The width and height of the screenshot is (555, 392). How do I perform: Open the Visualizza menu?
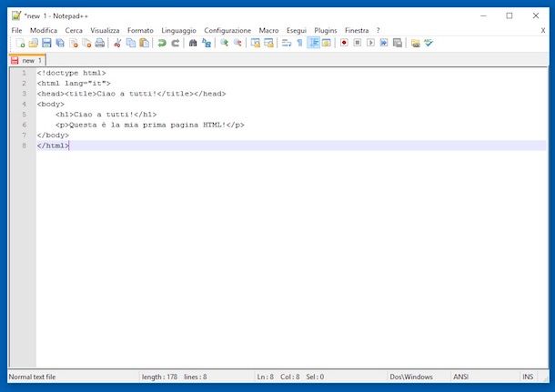click(x=105, y=30)
